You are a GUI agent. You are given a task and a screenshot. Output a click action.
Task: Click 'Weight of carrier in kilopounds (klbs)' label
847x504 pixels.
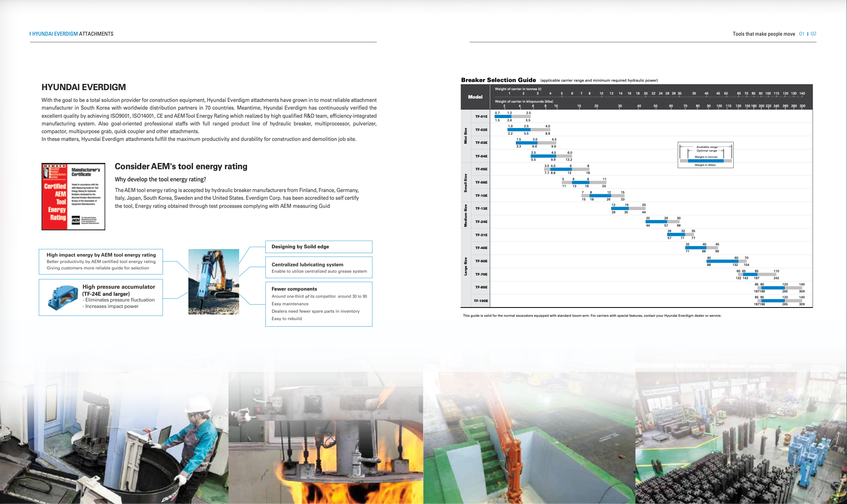point(524,102)
